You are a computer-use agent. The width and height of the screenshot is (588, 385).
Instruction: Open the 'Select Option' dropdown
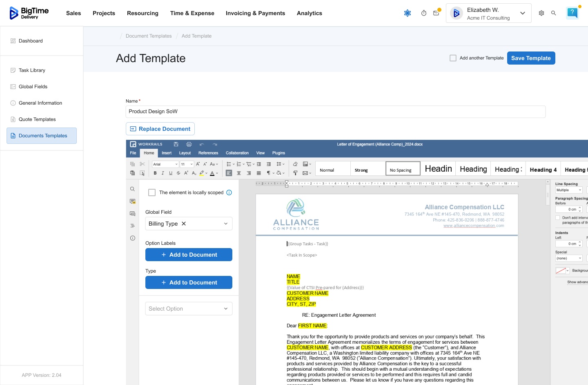pos(189,309)
